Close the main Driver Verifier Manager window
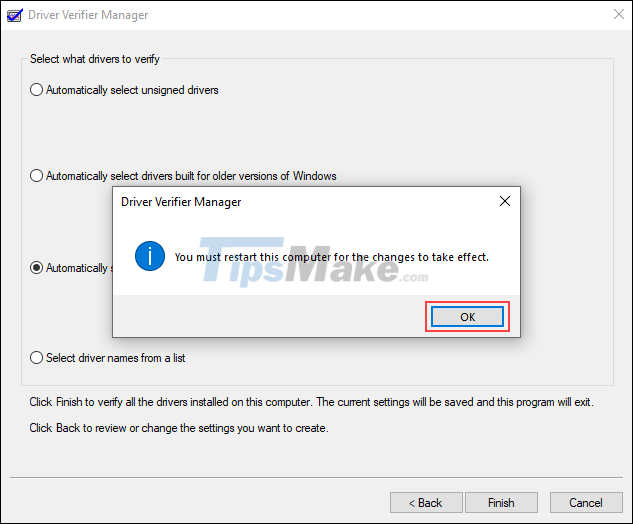The image size is (633, 524). (x=618, y=15)
